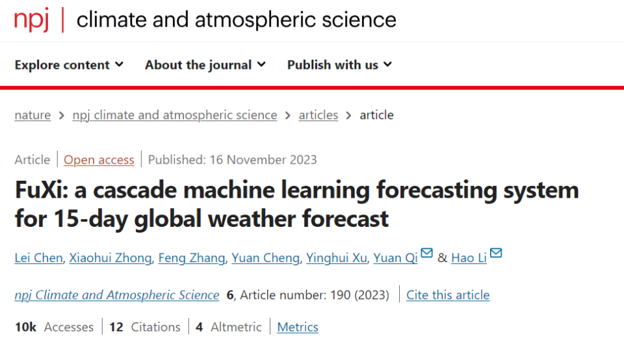This screenshot has width=624, height=364.
Task: Click Cite this article
Action: point(448,295)
